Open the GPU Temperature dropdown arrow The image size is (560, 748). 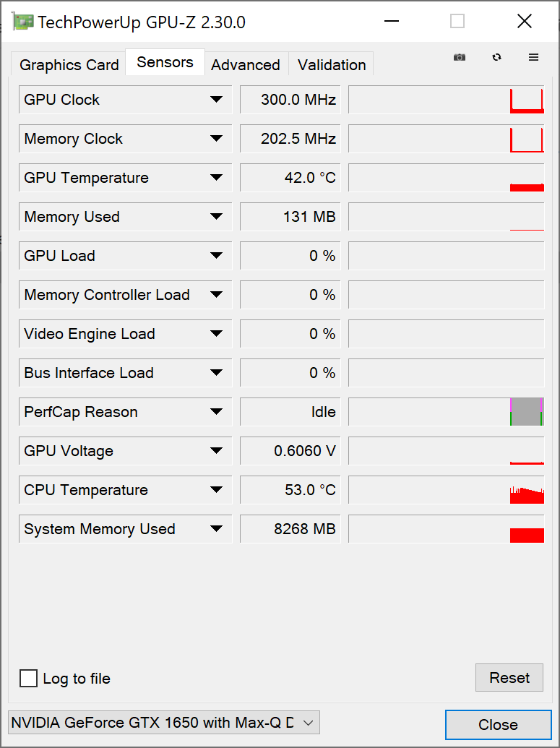tap(216, 178)
